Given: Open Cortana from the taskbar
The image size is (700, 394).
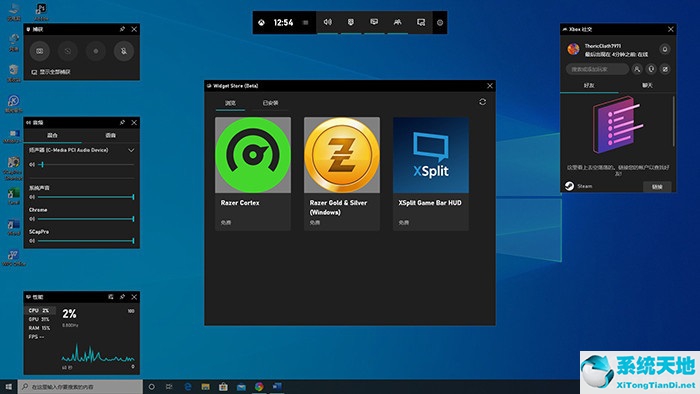Looking at the screenshot, I should [151, 387].
